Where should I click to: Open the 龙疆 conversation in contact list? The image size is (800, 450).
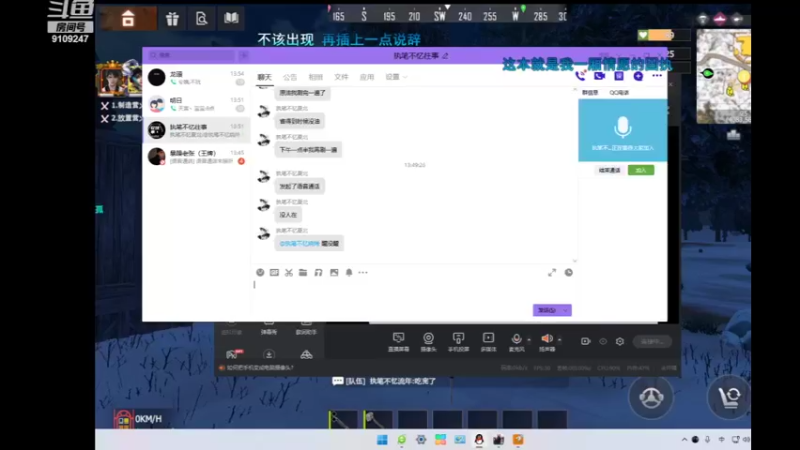(x=196, y=78)
